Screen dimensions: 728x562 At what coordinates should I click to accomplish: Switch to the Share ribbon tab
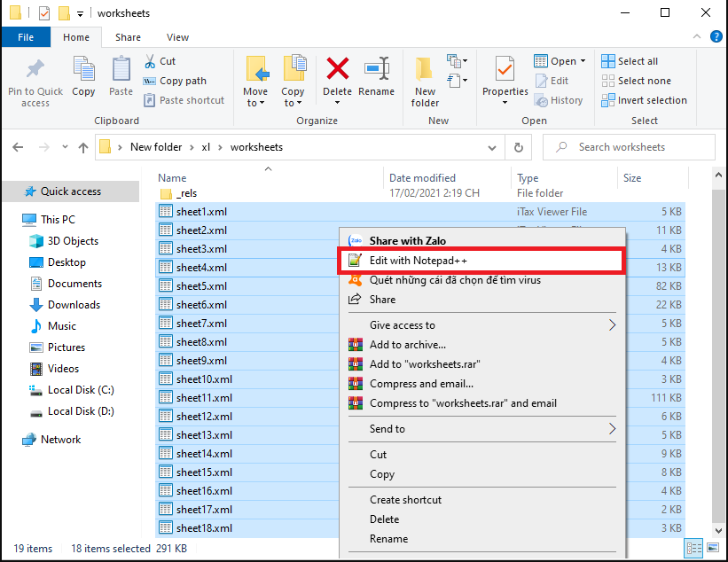pos(129,37)
